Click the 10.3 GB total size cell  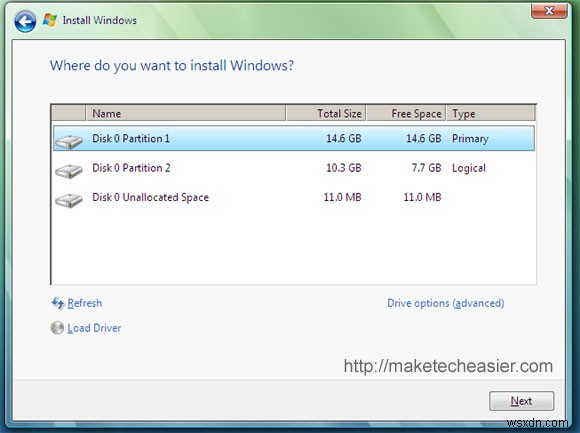tap(344, 168)
